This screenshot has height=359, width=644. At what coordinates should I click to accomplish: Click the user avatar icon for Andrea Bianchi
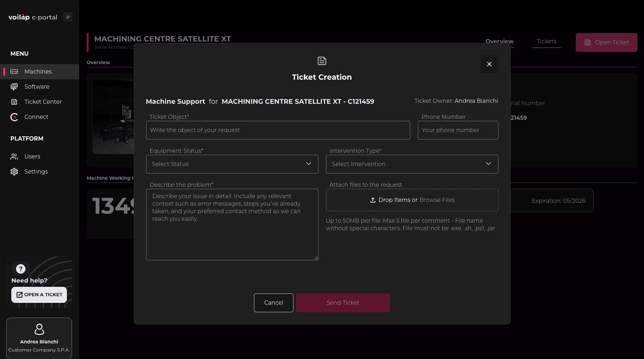click(39, 329)
